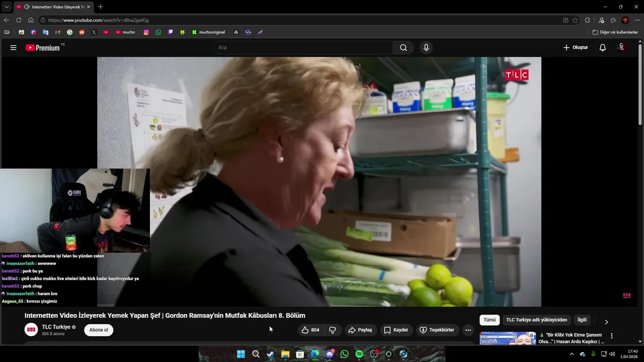Mute the tab via speaker icon

pyautogui.click(x=26, y=7)
